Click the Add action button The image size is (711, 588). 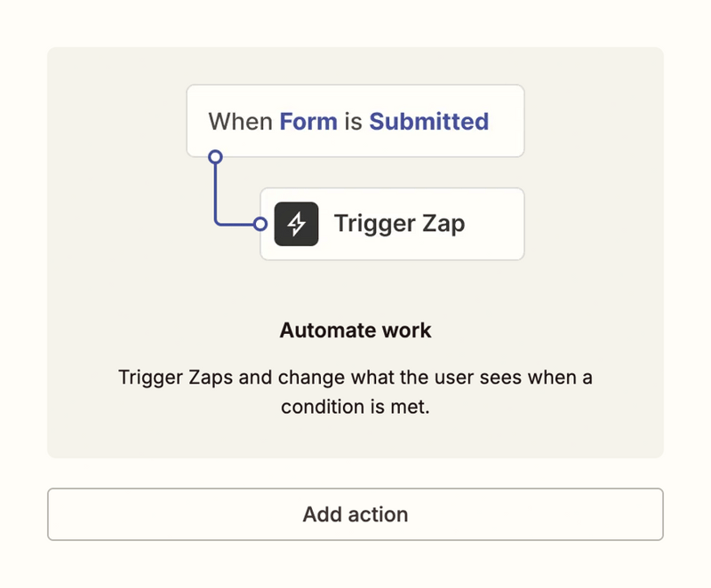click(x=355, y=513)
